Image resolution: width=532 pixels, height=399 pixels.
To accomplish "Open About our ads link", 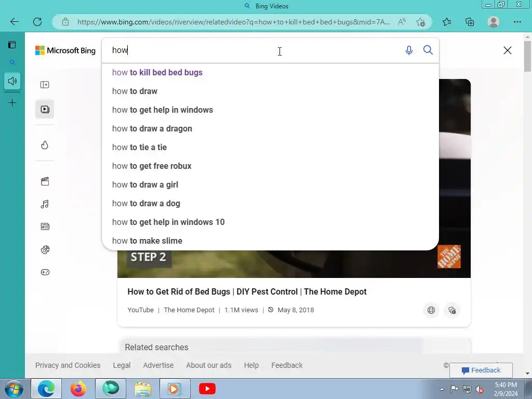I will pos(209,365).
